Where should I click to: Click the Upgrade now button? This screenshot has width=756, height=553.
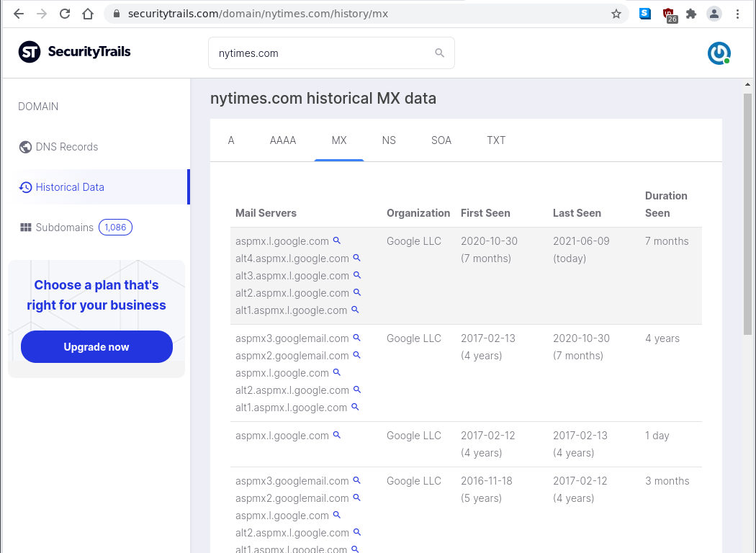pos(96,346)
